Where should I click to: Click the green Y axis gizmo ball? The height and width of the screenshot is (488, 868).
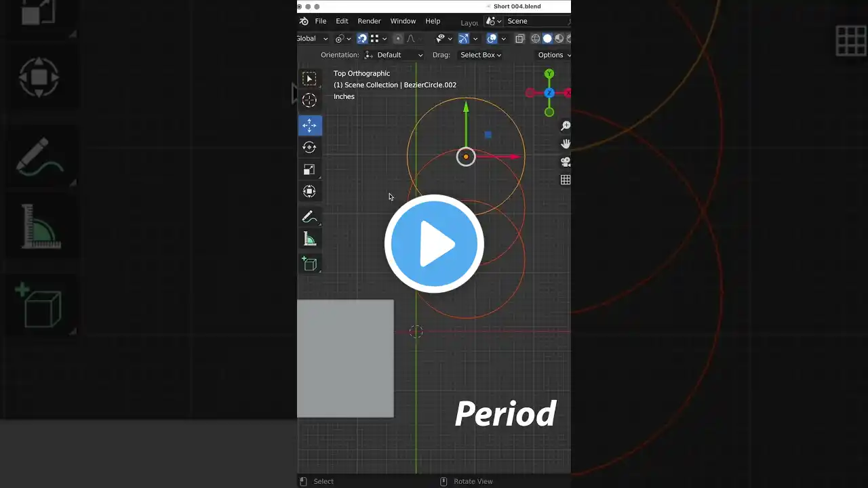pos(549,74)
